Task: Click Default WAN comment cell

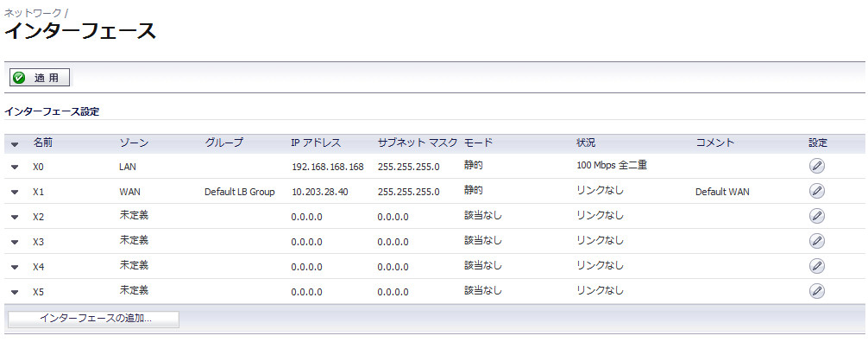Action: pos(722,192)
